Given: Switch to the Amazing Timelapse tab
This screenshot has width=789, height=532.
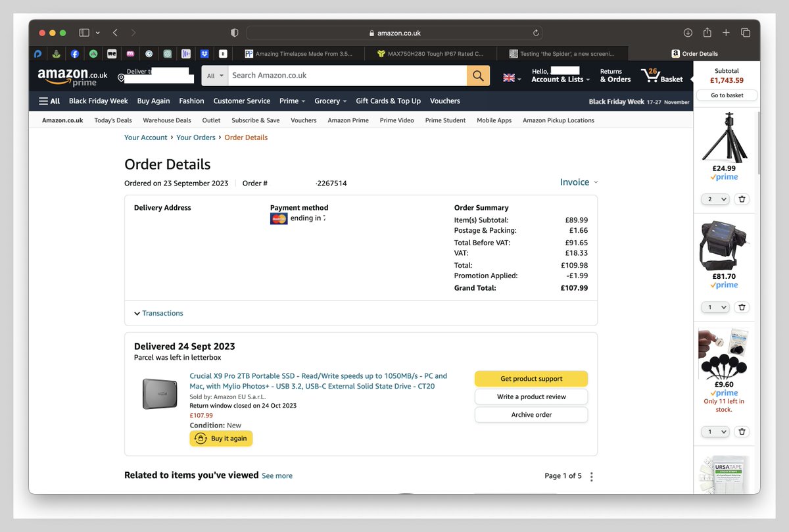Looking at the screenshot, I should point(299,53).
